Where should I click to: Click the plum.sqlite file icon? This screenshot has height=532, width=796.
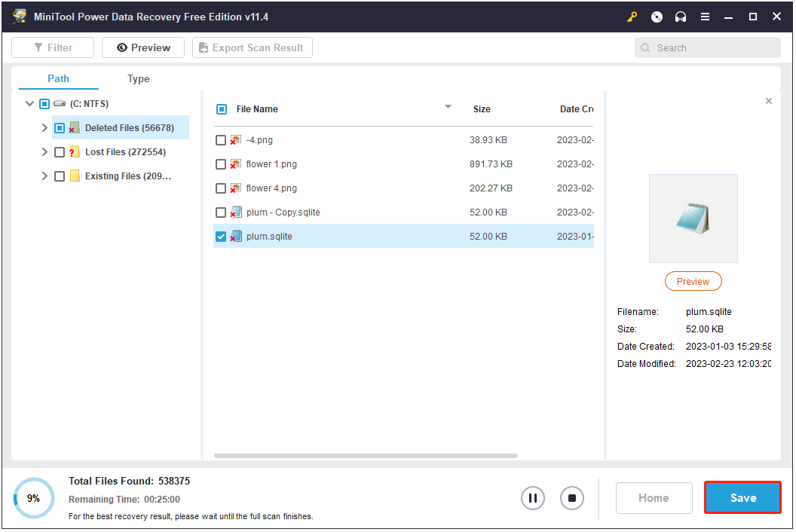(235, 237)
